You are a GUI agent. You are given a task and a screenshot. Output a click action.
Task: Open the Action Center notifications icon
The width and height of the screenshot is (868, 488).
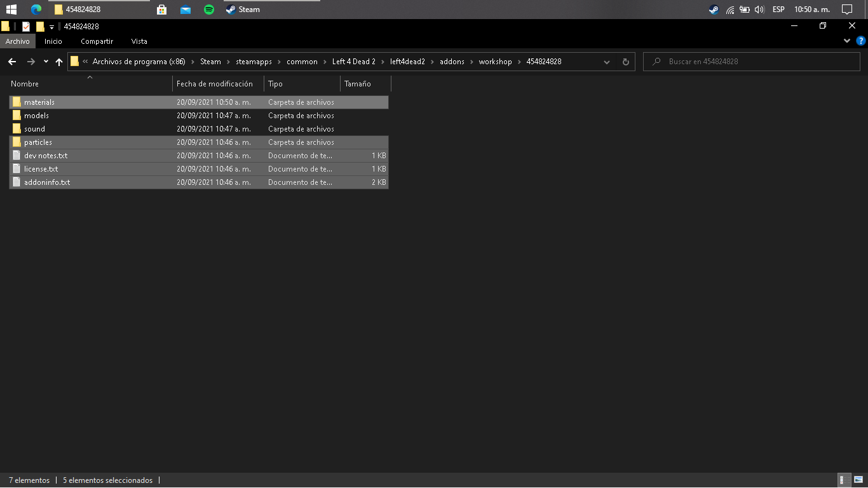click(x=846, y=10)
